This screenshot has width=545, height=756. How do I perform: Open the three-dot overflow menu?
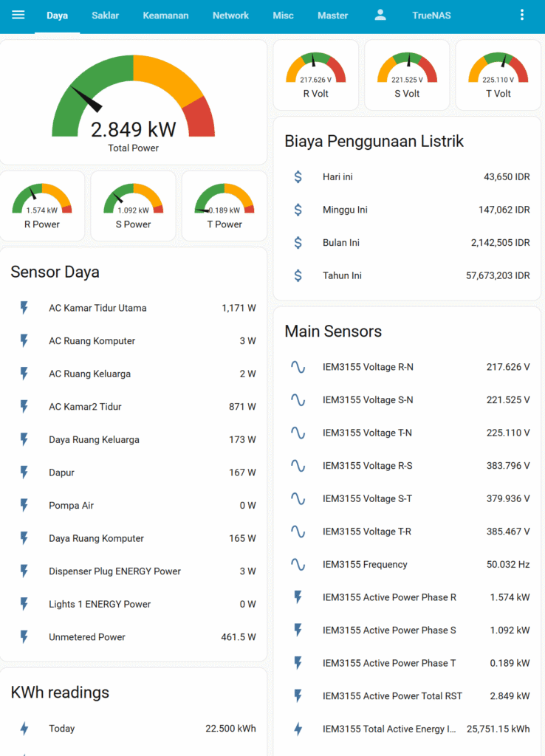(x=522, y=15)
